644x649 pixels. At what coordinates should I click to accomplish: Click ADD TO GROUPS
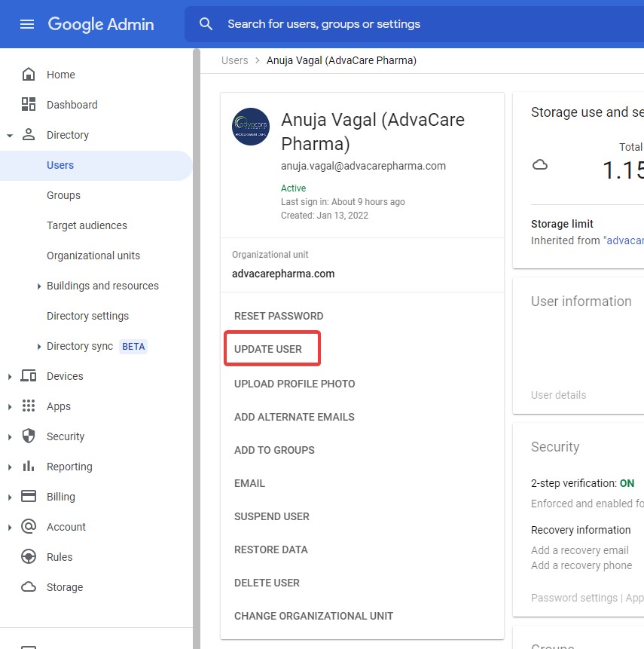pos(274,450)
